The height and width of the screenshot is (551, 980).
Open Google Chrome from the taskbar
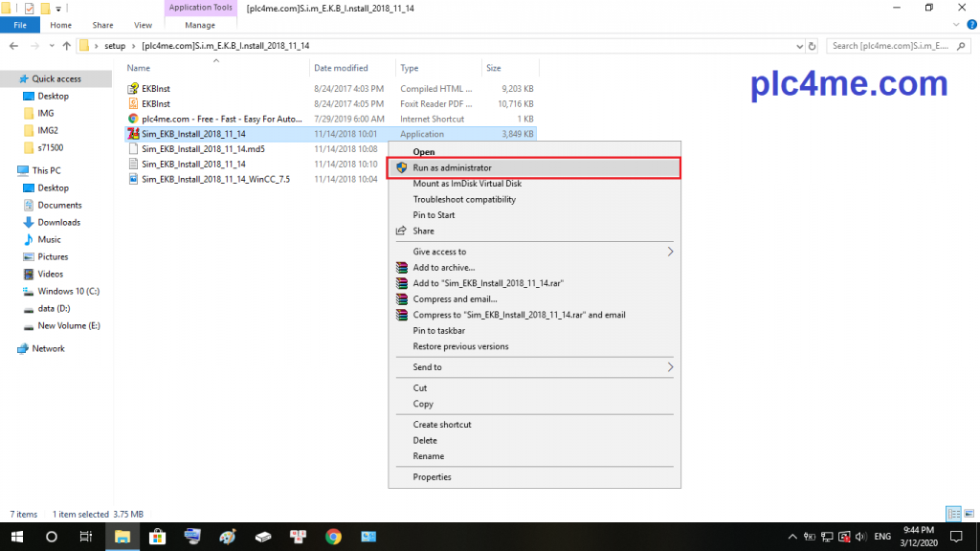(333, 537)
